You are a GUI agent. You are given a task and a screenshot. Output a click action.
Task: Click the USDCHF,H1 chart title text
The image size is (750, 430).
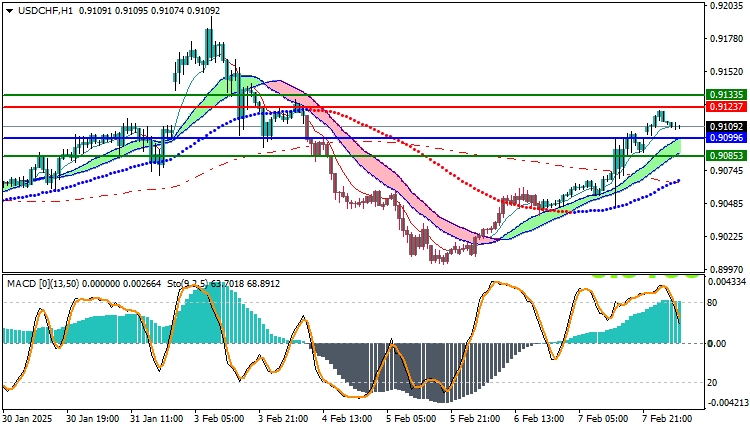[45, 10]
